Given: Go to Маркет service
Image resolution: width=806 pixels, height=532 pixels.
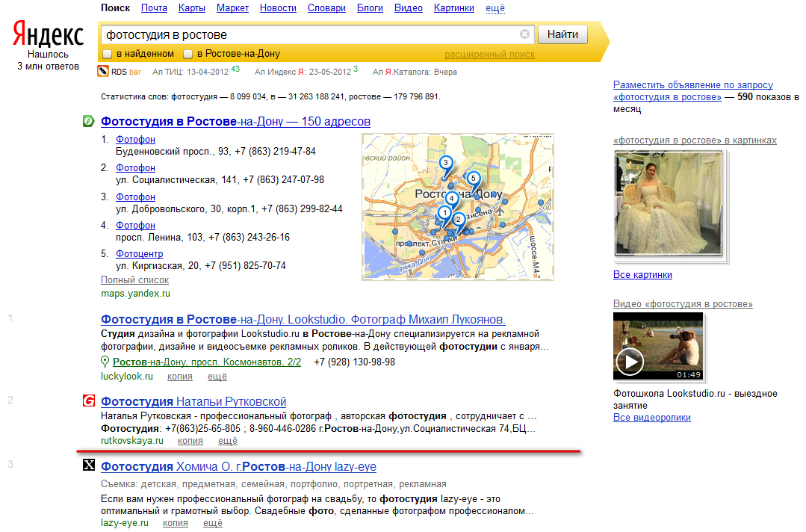Looking at the screenshot, I should point(232,8).
